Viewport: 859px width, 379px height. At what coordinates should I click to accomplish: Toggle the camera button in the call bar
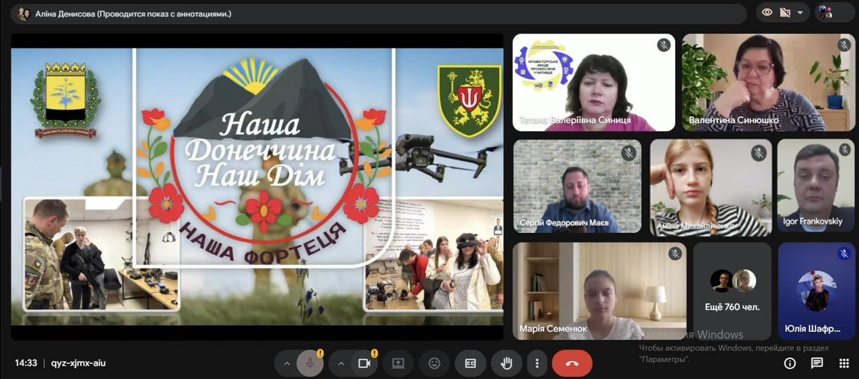(364, 363)
